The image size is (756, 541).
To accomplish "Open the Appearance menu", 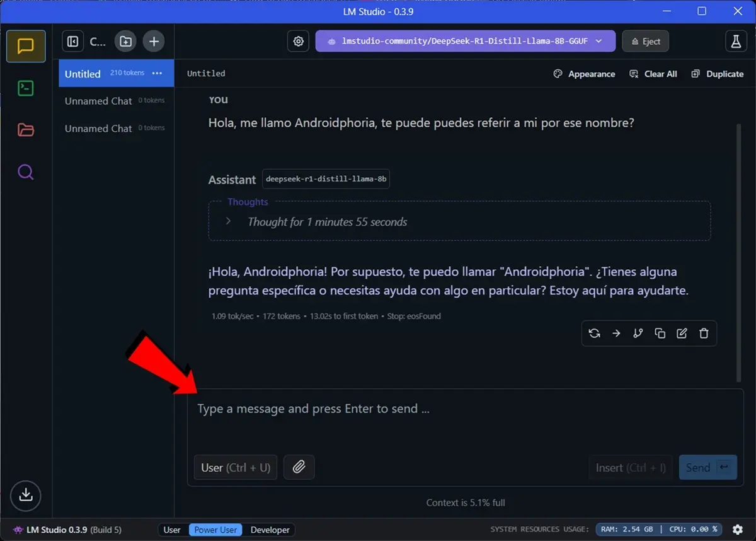I will pyautogui.click(x=584, y=74).
